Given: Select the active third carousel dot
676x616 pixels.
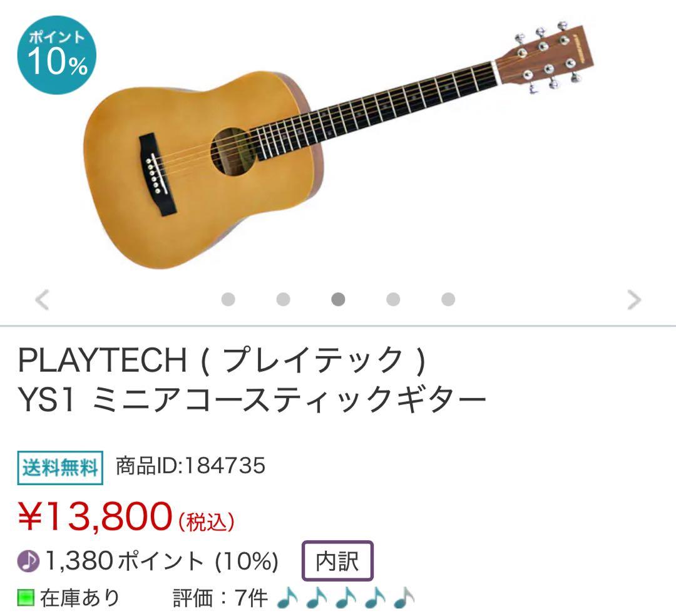Looking at the screenshot, I should pyautogui.click(x=337, y=300).
